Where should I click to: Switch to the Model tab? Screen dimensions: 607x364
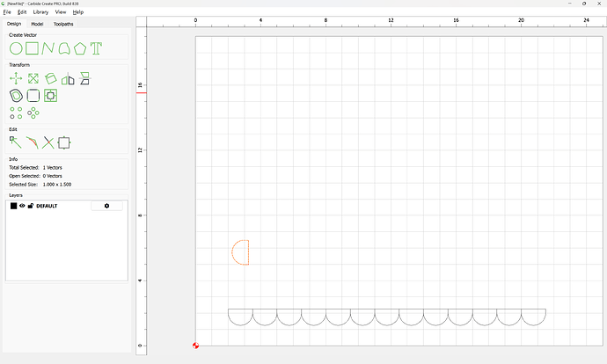37,24
